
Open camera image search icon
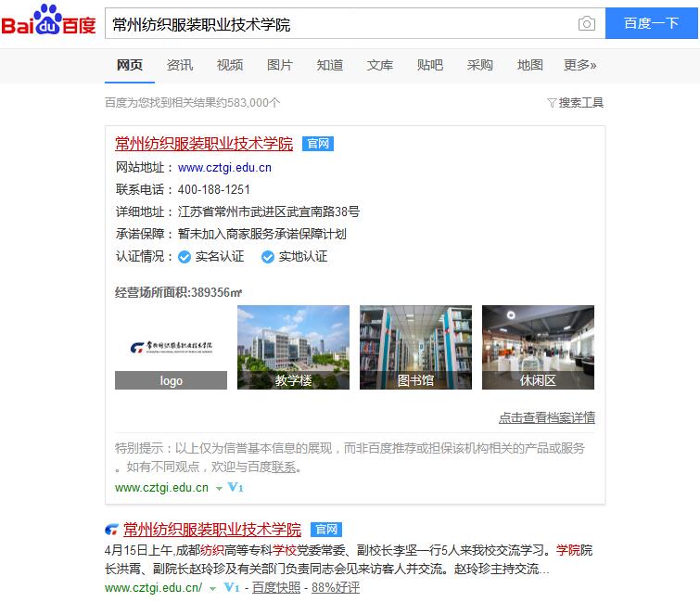pyautogui.click(x=587, y=23)
